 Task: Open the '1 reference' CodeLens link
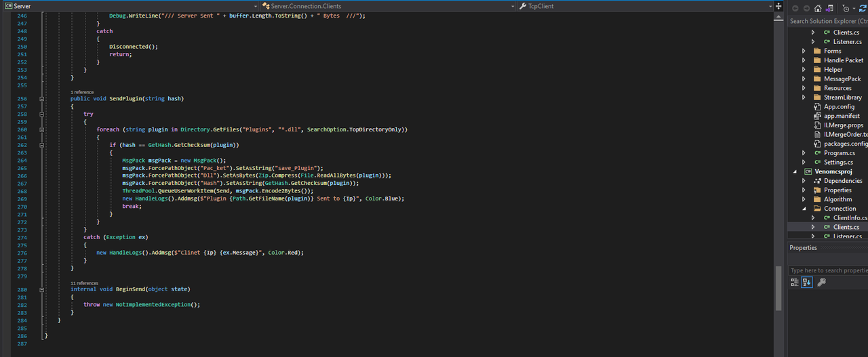(82, 92)
